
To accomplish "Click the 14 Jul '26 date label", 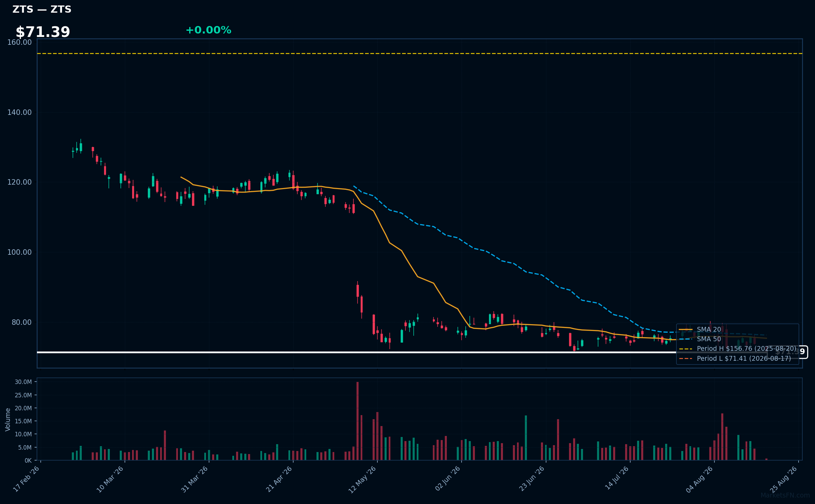I will pos(617,478).
